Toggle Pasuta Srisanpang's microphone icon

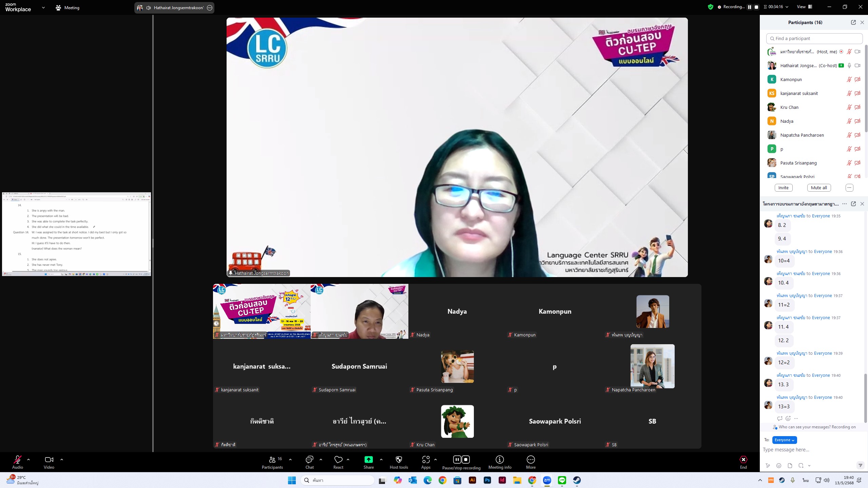coord(849,163)
